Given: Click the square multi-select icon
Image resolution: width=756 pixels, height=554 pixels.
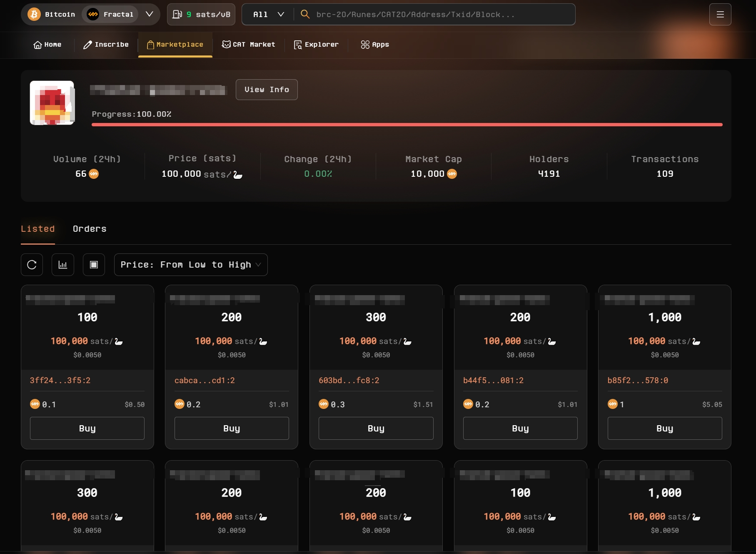Looking at the screenshot, I should (94, 265).
